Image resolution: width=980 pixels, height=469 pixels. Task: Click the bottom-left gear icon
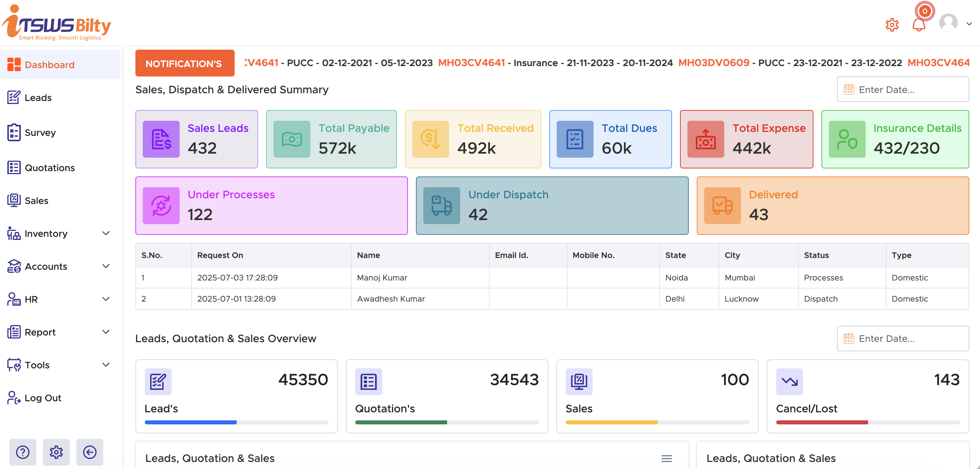coord(56,452)
